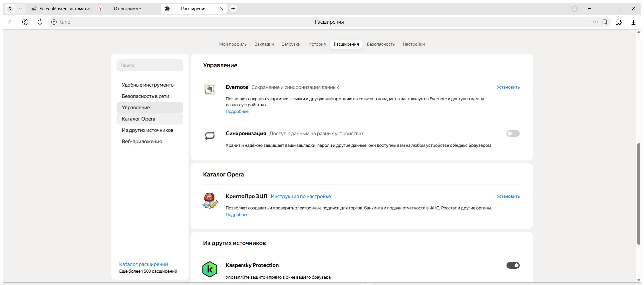
Task: Click the 'Kaspersky Protection' title text
Action: pos(252,265)
